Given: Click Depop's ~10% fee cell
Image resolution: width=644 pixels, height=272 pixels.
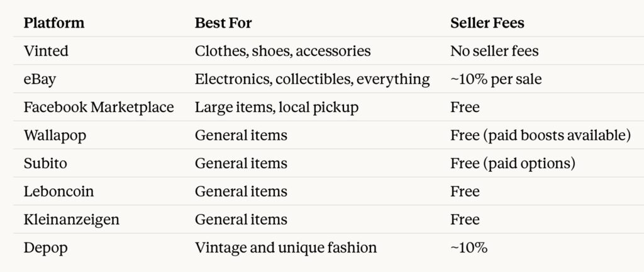Looking at the screenshot, I should point(469,247).
